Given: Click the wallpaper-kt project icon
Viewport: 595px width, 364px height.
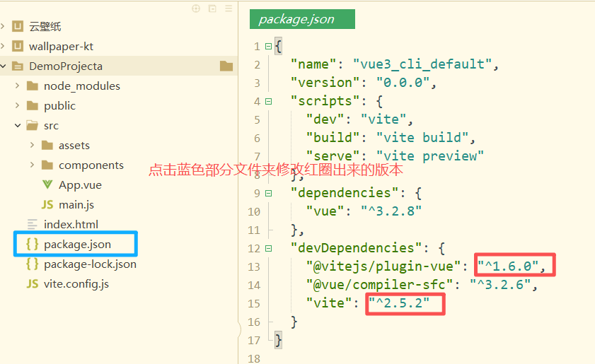Looking at the screenshot, I should point(18,46).
